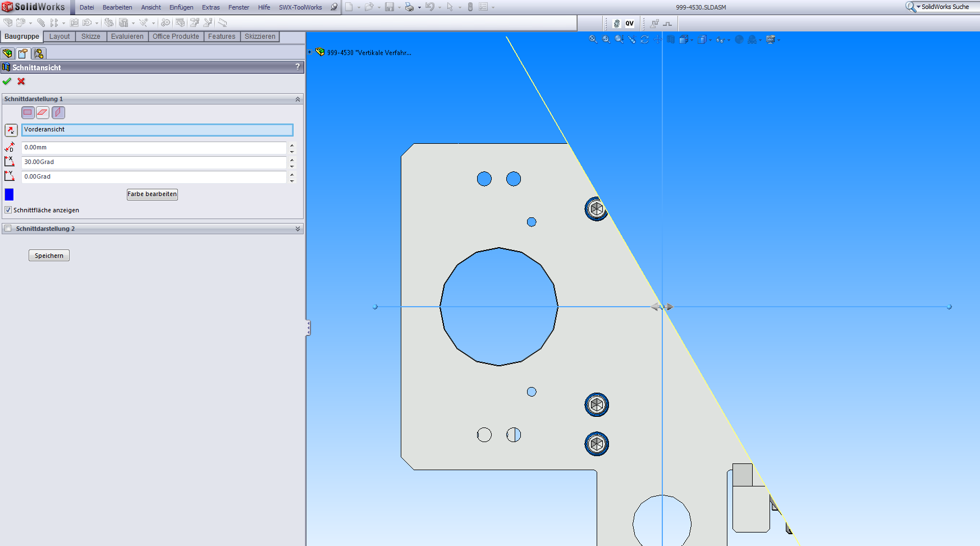Switch to the Baugruppe tab

point(22,37)
